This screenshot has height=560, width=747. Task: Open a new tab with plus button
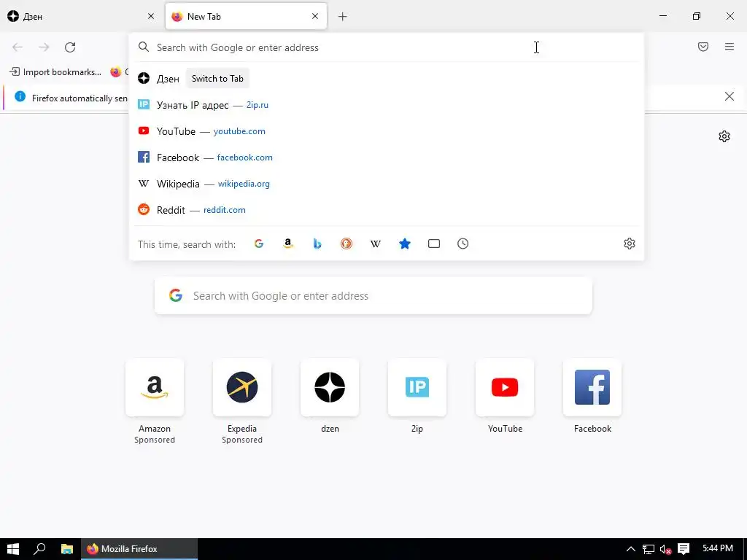pos(343,17)
